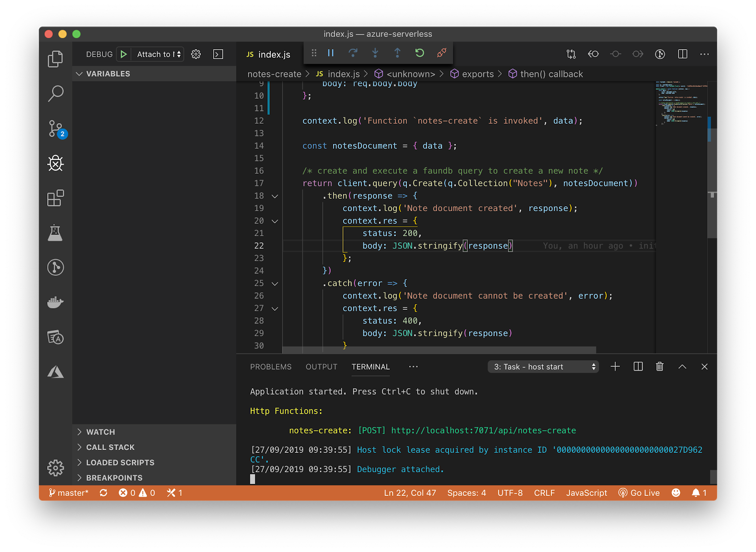Pause the debugger execution
Screen dimensions: 756x552
point(331,53)
